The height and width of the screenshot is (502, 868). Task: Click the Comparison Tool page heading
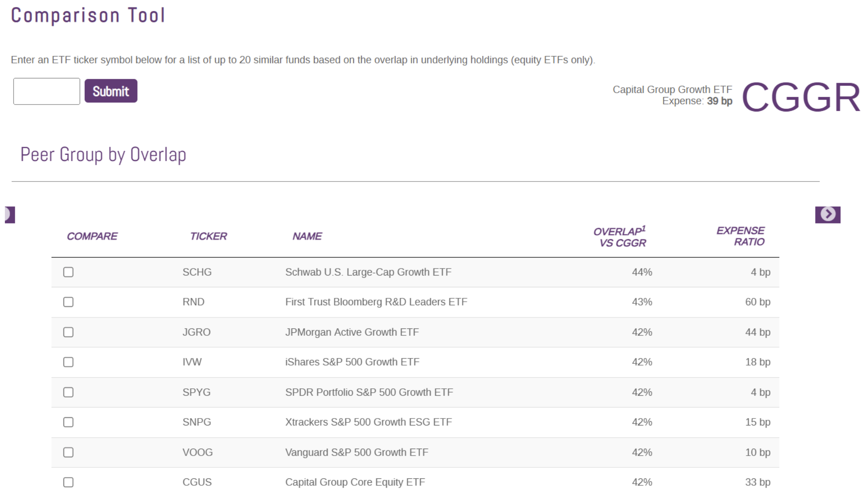click(x=87, y=14)
